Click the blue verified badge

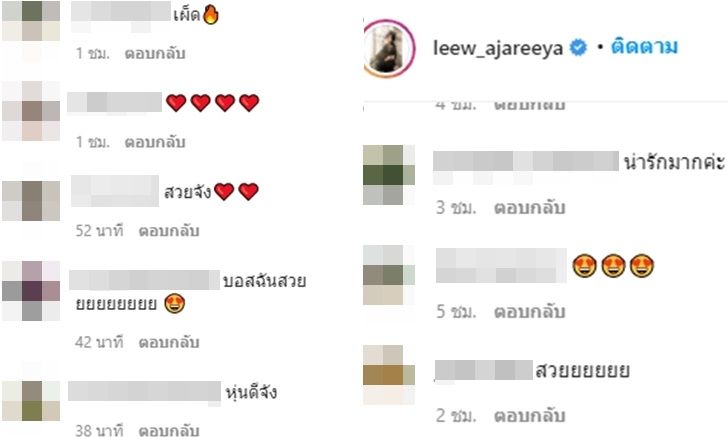pyautogui.click(x=578, y=47)
